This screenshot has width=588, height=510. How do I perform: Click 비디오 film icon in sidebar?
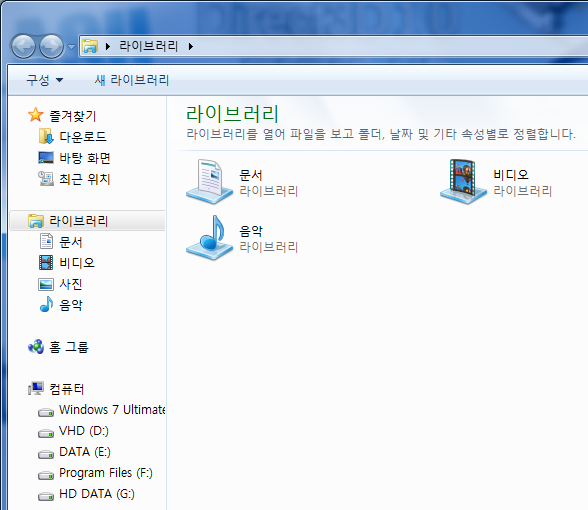46,262
